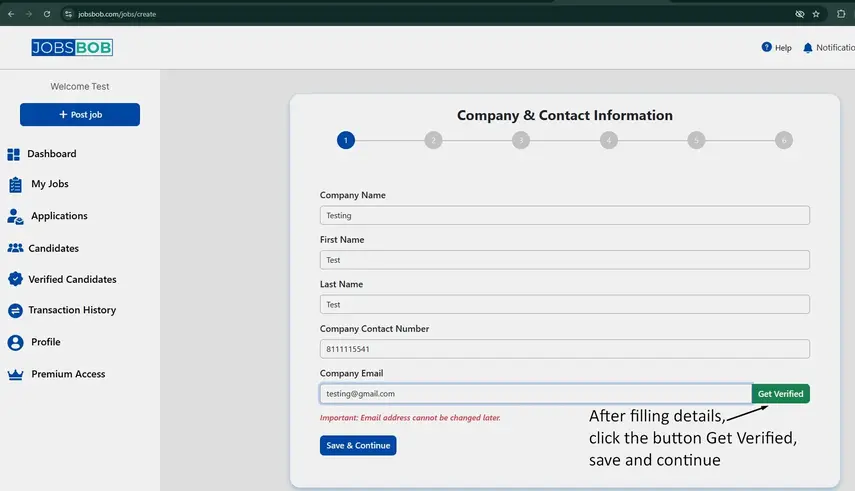Reload the page with refresh icon

point(47,14)
